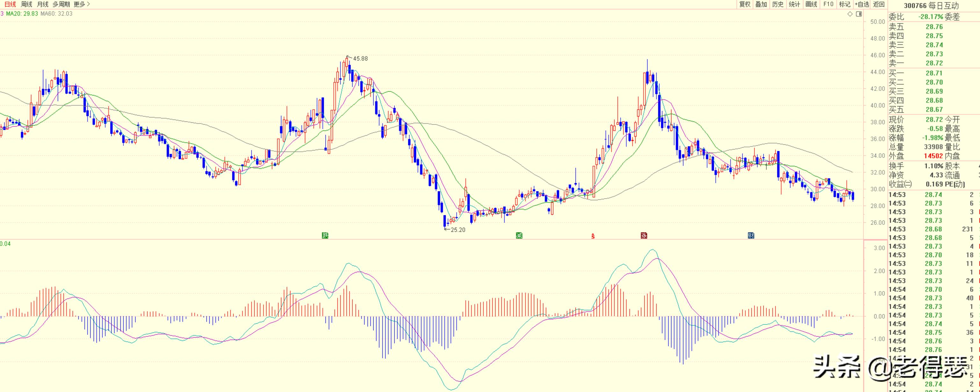Click the 叠加 overlay button
This screenshot has width=980, height=392.
[x=761, y=4]
